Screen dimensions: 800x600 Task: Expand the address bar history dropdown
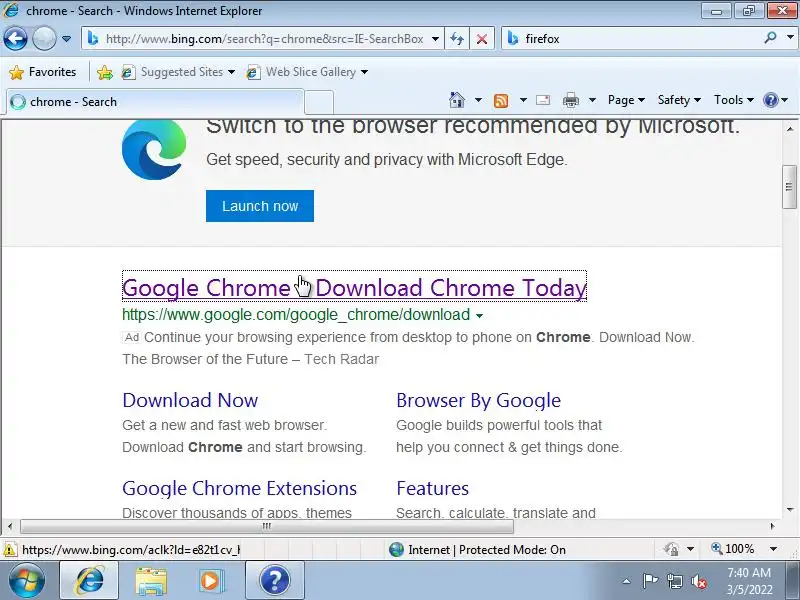[x=435, y=39]
